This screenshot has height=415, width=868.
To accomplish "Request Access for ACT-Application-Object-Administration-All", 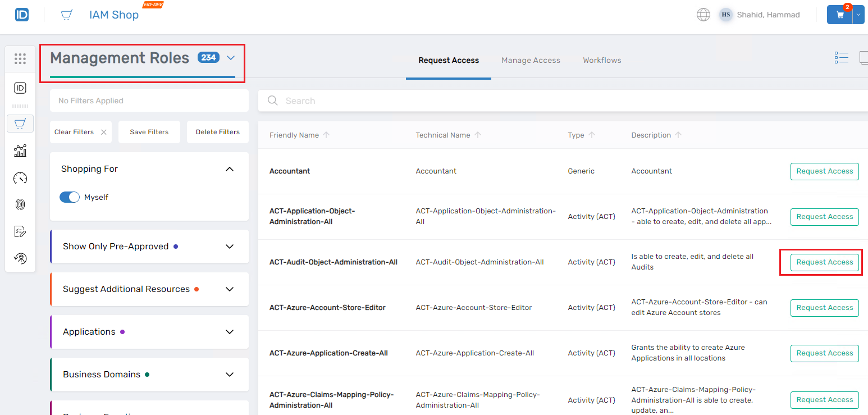I will (825, 217).
